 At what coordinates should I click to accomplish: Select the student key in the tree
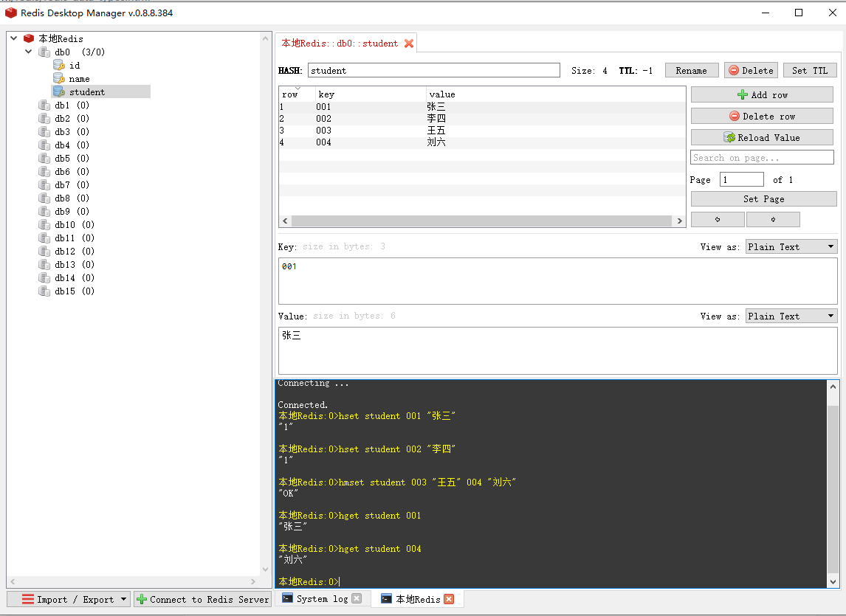[101, 91]
